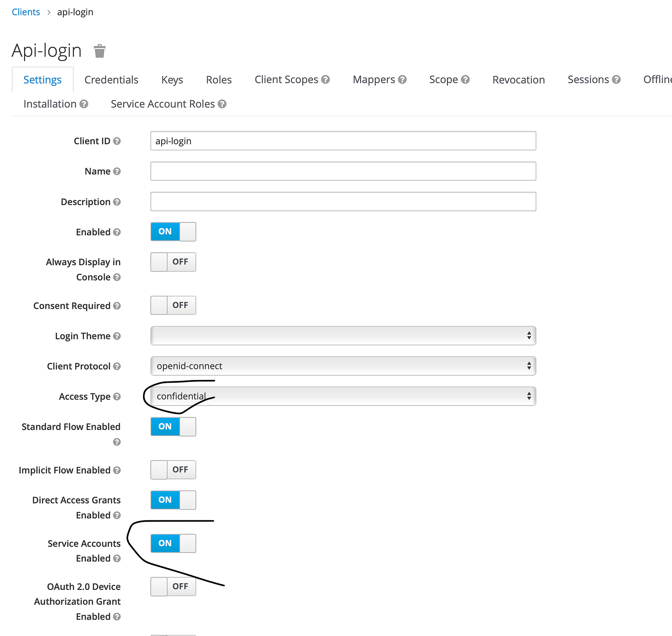This screenshot has width=672, height=636.
Task: Delete client via trash icon beside Api-login
Action: pyautogui.click(x=99, y=51)
